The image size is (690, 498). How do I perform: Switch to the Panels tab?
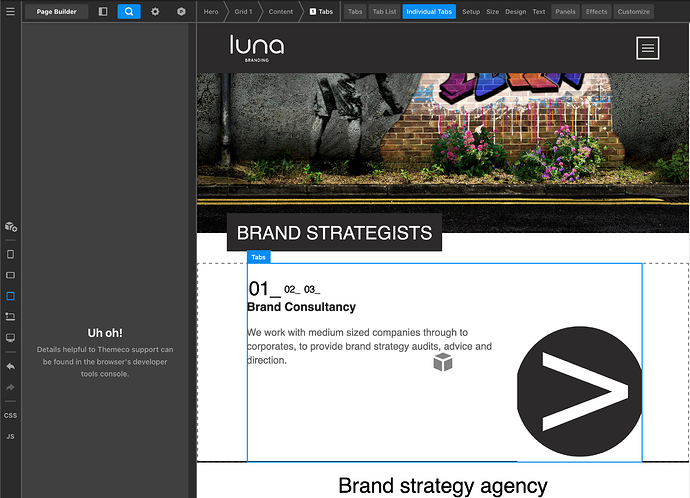pos(565,12)
